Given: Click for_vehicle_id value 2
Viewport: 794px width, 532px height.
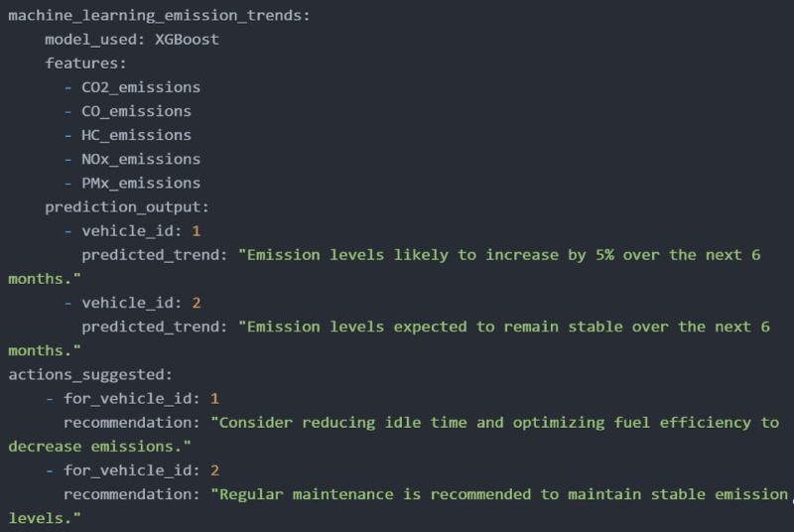Looking at the screenshot, I should [214, 470].
